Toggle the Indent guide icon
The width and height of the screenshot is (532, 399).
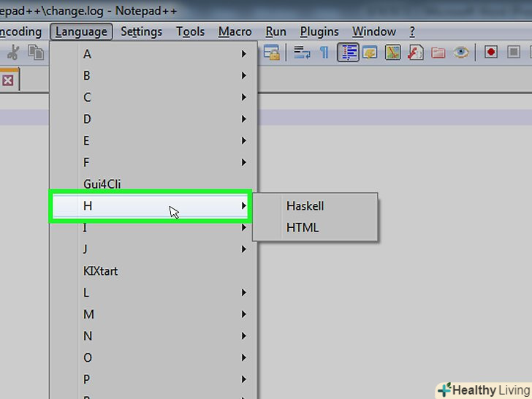[348, 53]
